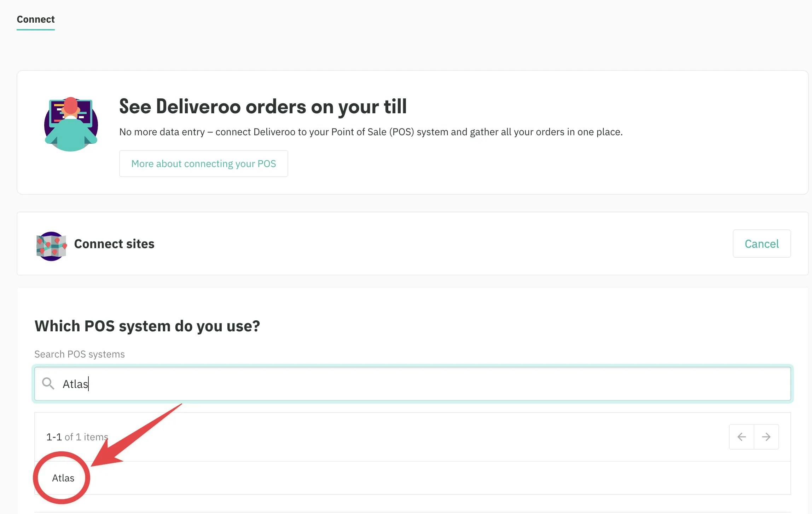Viewport: 812px width, 514px height.
Task: Click the See Deliveroo orders headline
Action: tap(262, 107)
